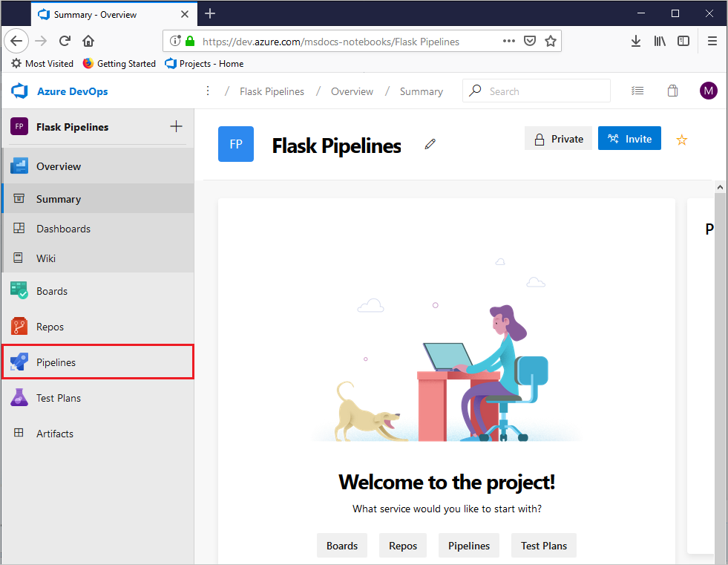
Task: Open the address bar ellipsis options
Action: pos(509,41)
